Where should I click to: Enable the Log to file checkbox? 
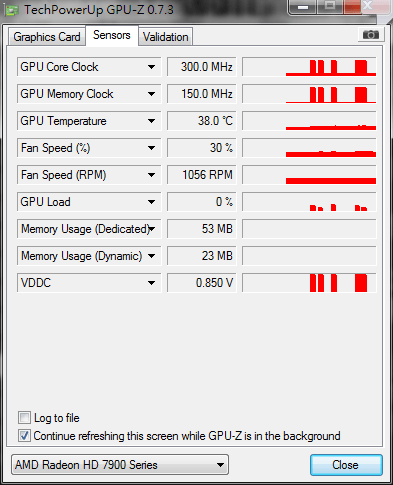[24, 418]
